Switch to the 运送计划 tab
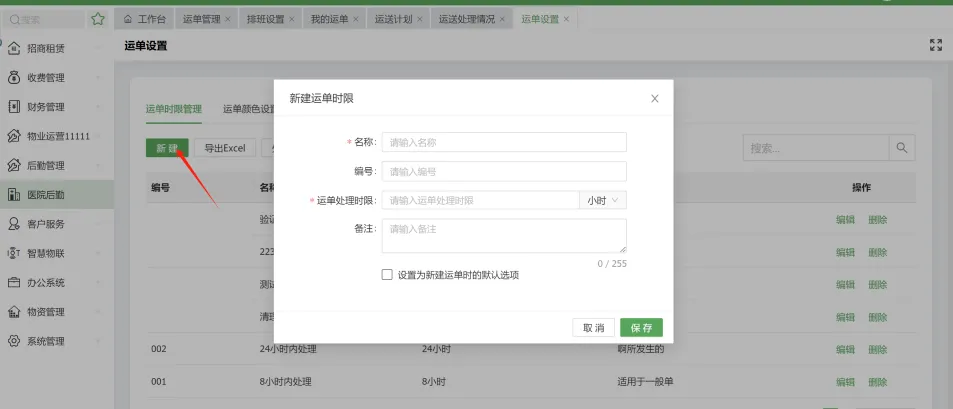Screen dimensions: 953x409 [393, 19]
